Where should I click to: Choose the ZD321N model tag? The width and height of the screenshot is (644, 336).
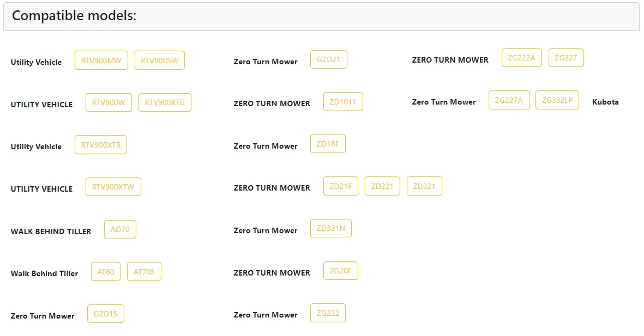click(331, 228)
